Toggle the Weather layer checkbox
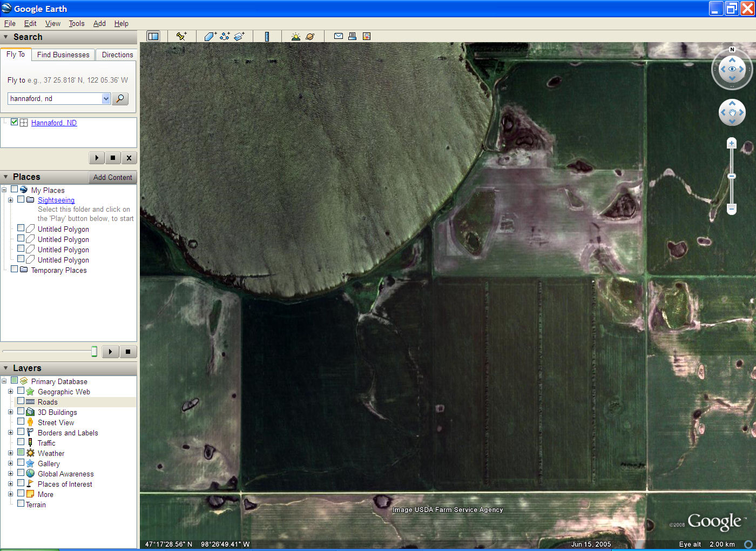This screenshot has height=551, width=756. pos(21,453)
